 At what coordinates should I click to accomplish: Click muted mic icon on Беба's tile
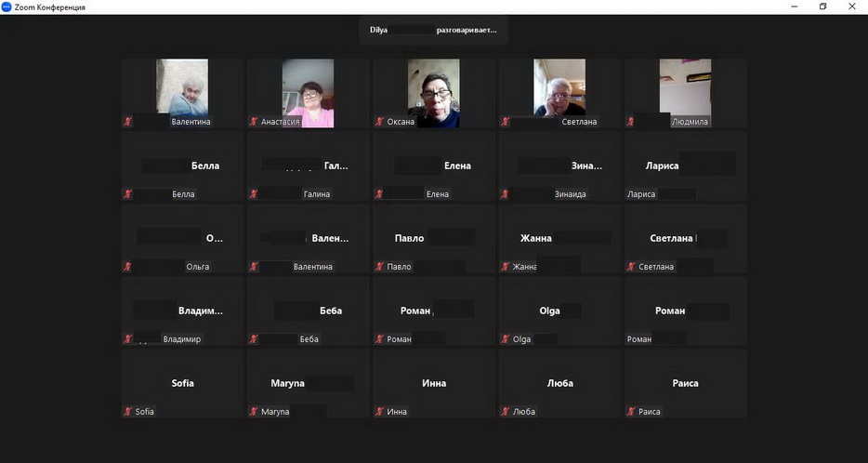coord(253,339)
